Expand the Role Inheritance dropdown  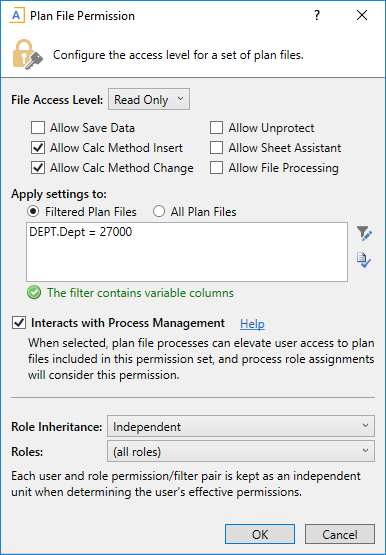point(241,426)
